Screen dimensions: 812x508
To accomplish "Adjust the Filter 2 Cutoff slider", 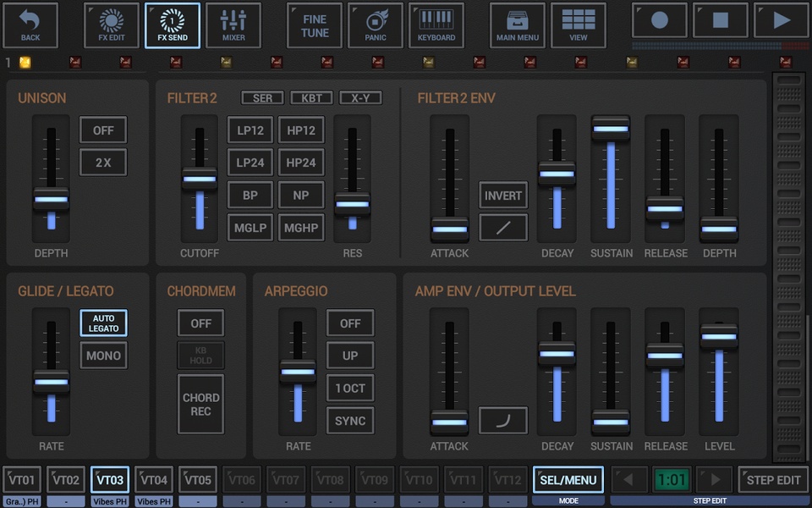I will 200,179.
